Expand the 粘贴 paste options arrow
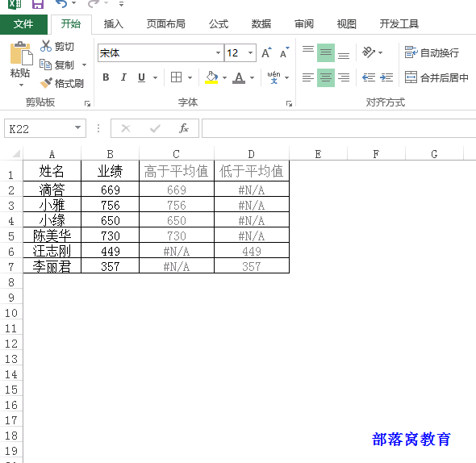Viewport: 476px width, 463px height. pos(21,86)
